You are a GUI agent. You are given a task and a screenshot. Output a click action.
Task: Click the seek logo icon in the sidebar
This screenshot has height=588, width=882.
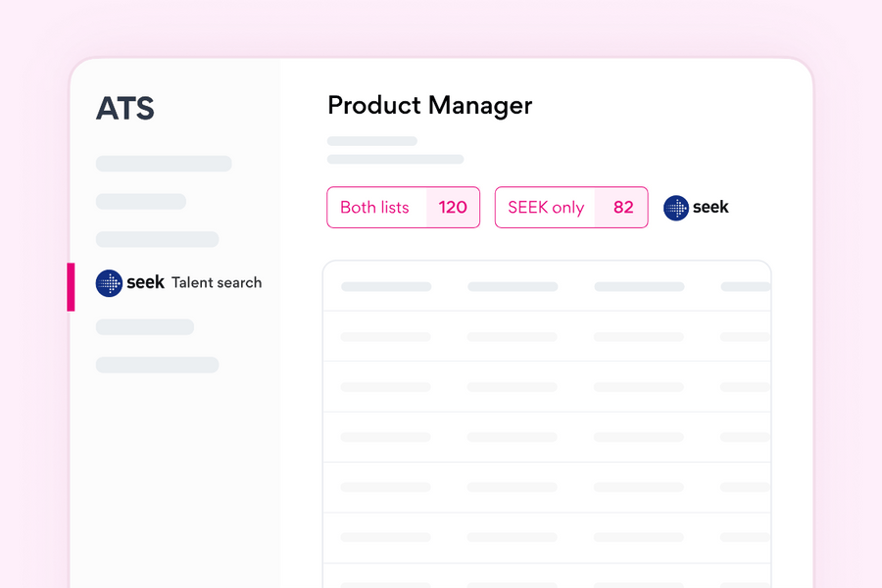(109, 283)
